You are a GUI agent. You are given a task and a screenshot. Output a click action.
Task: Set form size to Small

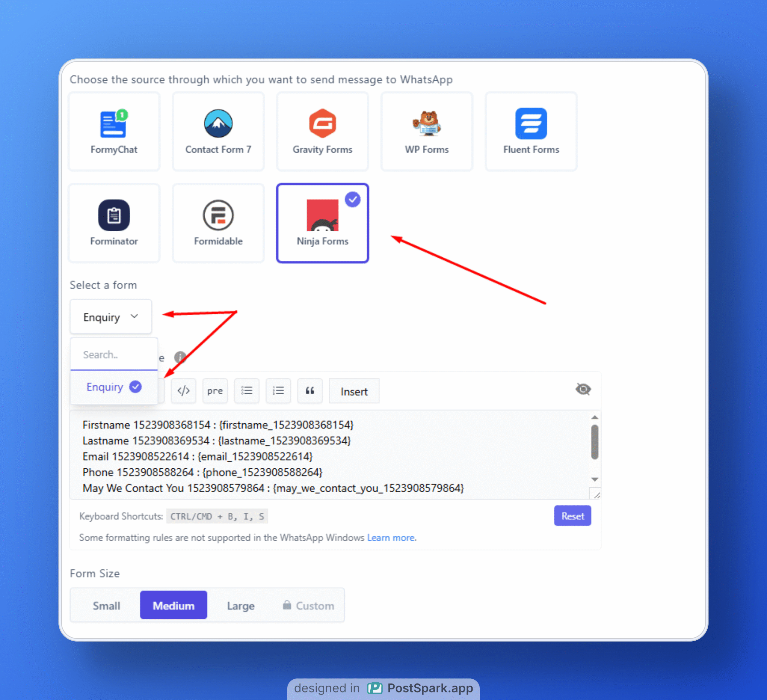tap(106, 605)
